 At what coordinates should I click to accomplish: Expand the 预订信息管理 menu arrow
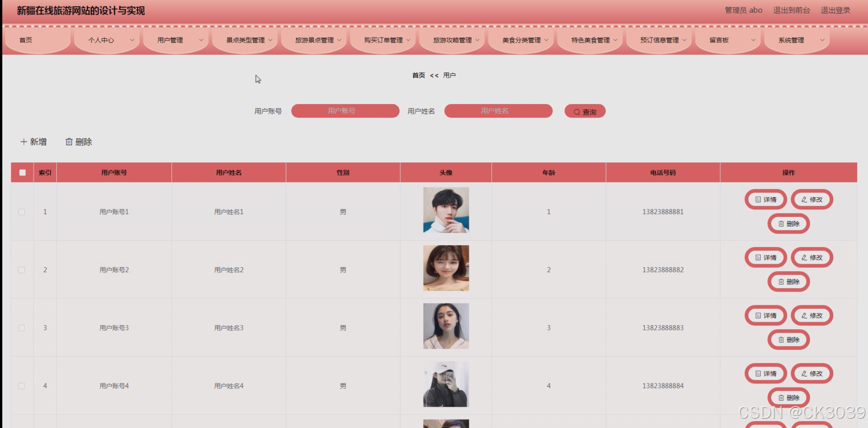(x=684, y=40)
